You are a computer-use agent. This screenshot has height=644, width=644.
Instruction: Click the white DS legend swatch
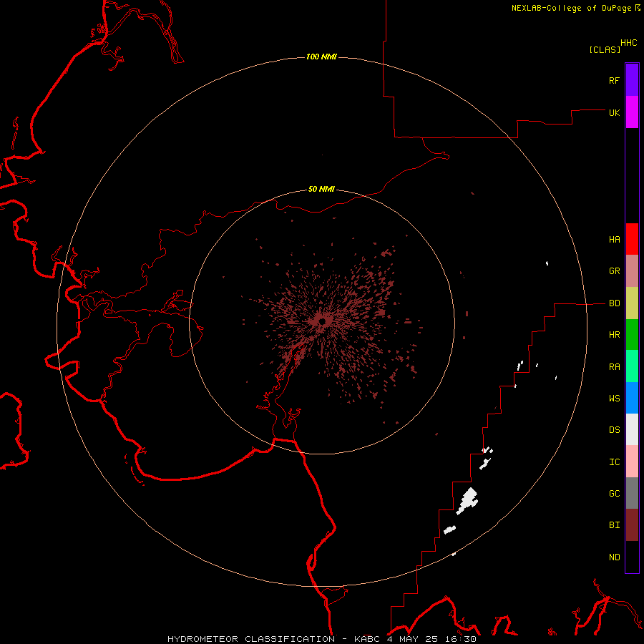(x=632, y=429)
